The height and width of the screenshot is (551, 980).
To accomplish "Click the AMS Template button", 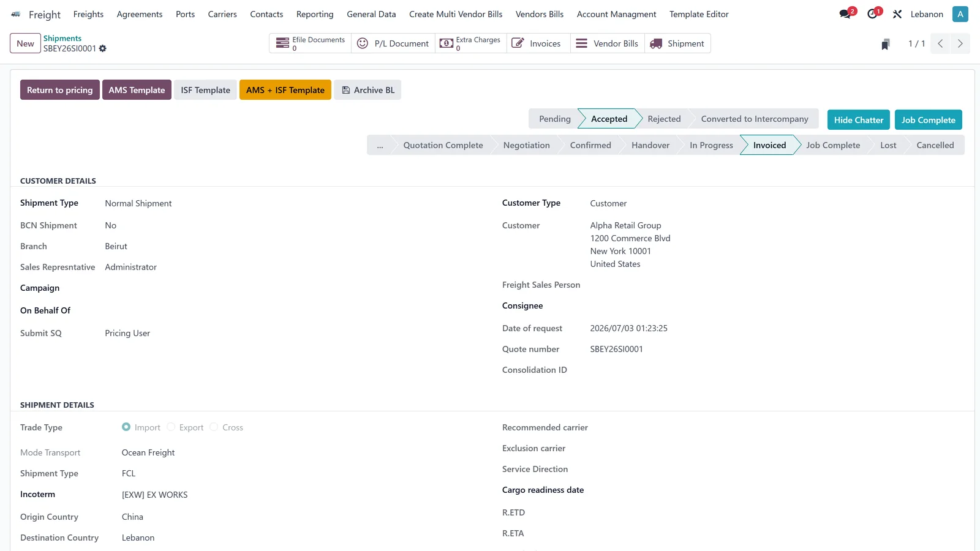I will 137,90.
